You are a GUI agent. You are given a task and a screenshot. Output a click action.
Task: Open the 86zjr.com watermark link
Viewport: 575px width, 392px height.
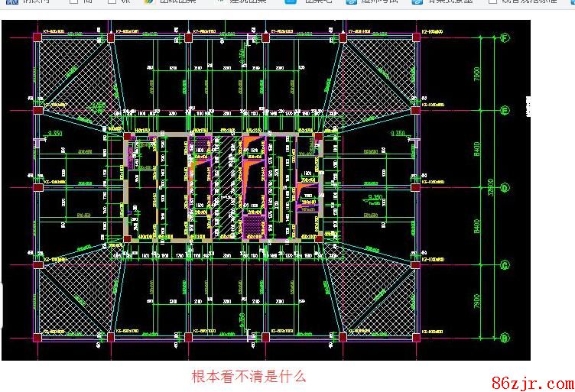(532, 383)
